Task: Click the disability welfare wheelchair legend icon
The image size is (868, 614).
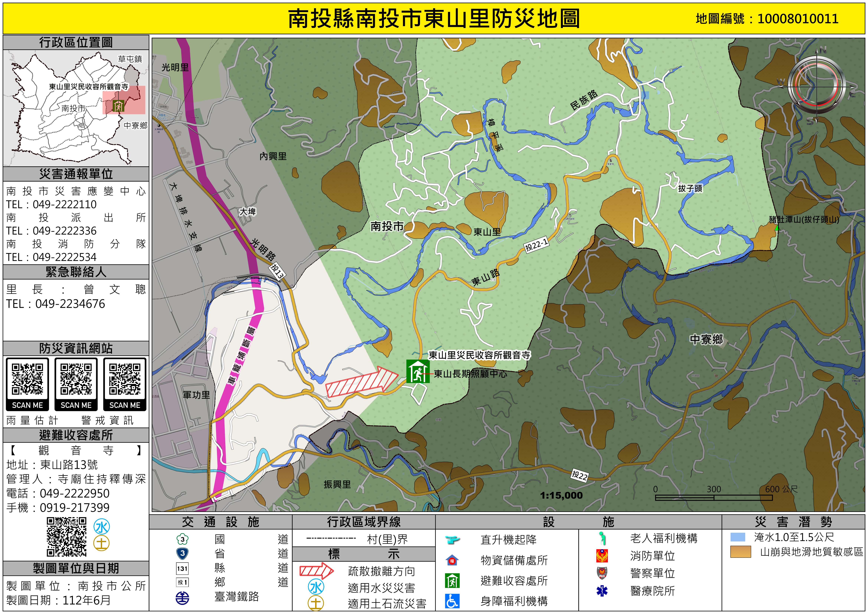Action: pos(452,601)
